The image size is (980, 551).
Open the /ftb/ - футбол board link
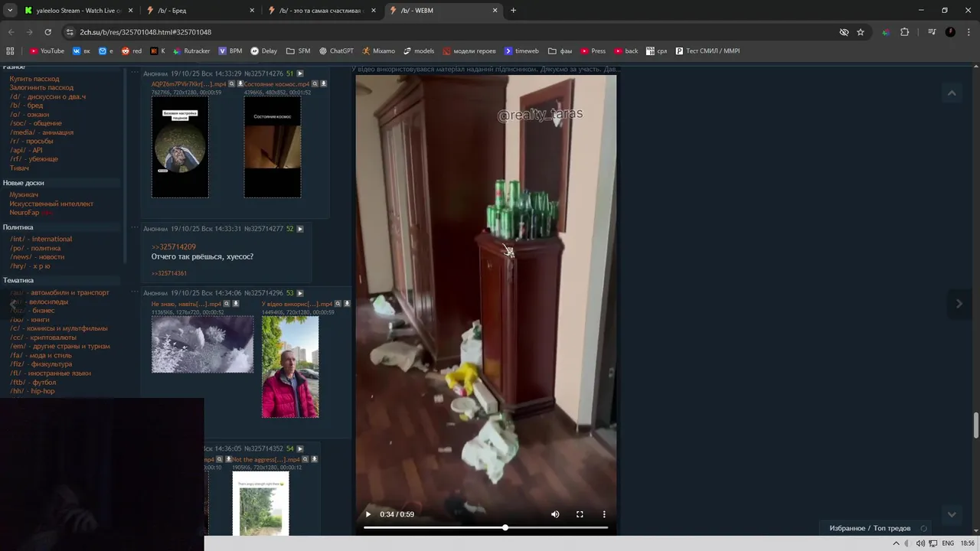(33, 382)
